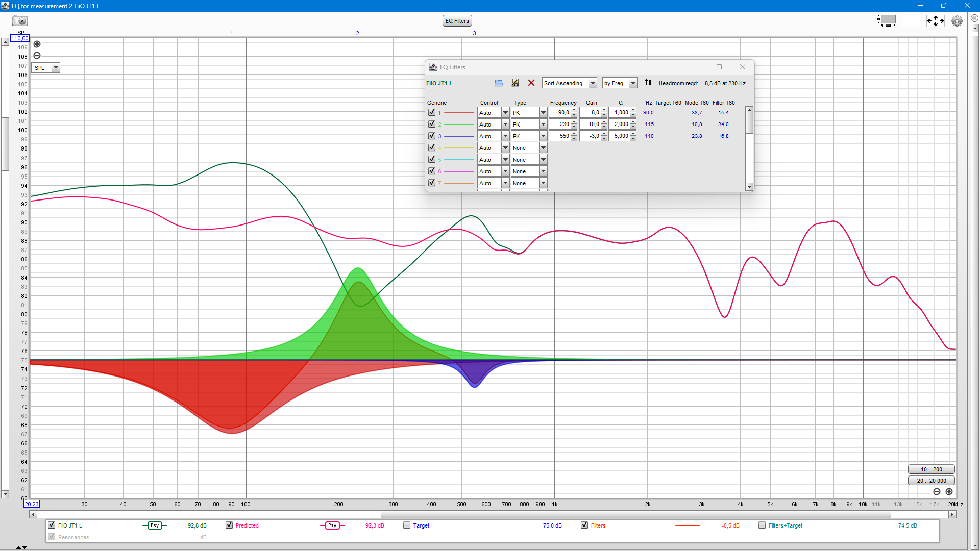Image resolution: width=980 pixels, height=551 pixels.
Task: Click filter marker 1 above graph
Action: (232, 33)
